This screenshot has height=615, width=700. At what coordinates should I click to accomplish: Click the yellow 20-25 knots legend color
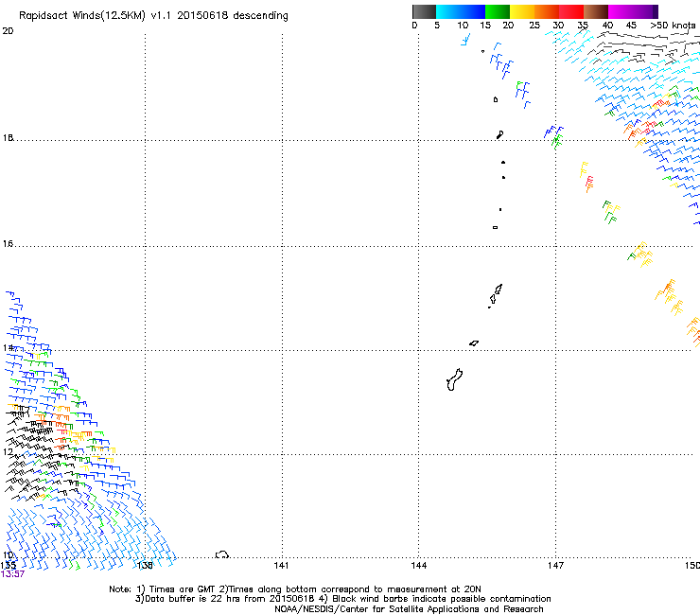pyautogui.click(x=522, y=11)
